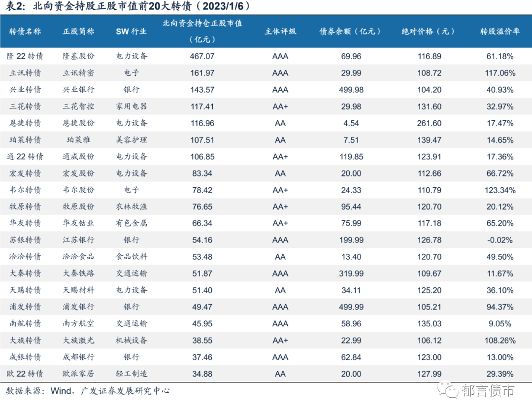The image size is (532, 414).
Task: Click the 主体评级 column header
Action: click(280, 32)
